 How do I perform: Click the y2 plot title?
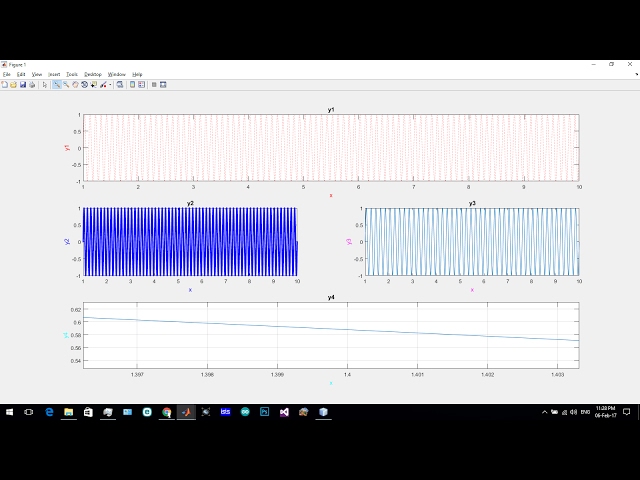coord(190,203)
